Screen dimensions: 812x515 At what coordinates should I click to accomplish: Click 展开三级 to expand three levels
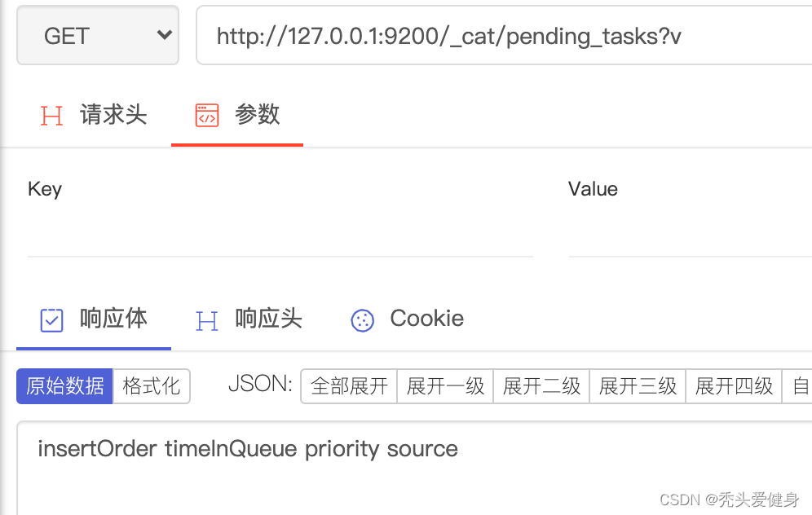tap(638, 386)
